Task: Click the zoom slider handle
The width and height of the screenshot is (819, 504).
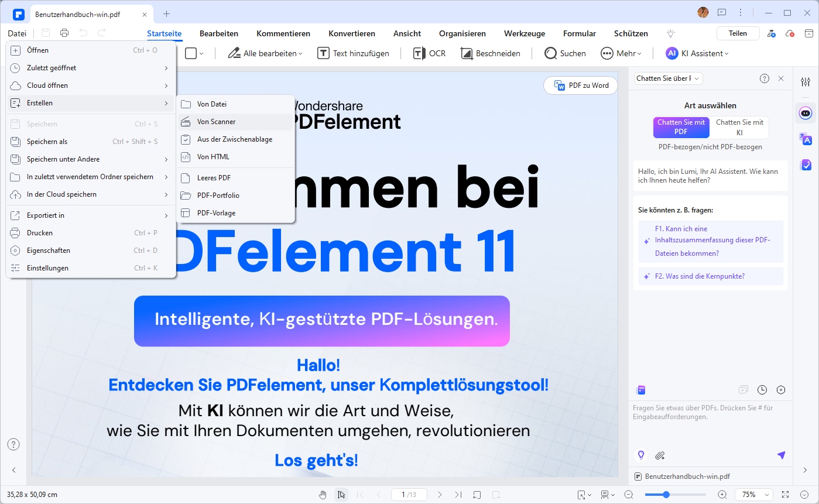Action: [x=666, y=495]
